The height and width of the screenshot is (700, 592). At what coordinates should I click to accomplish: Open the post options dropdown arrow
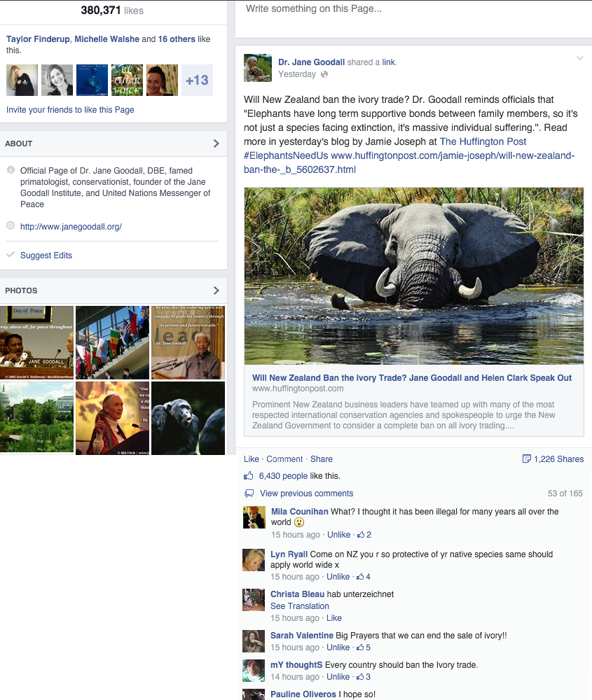579,58
